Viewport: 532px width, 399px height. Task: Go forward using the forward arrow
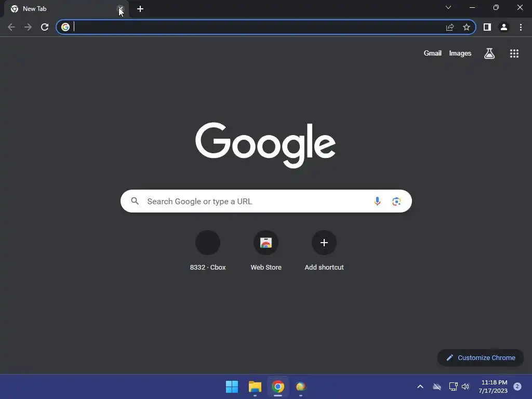(28, 27)
